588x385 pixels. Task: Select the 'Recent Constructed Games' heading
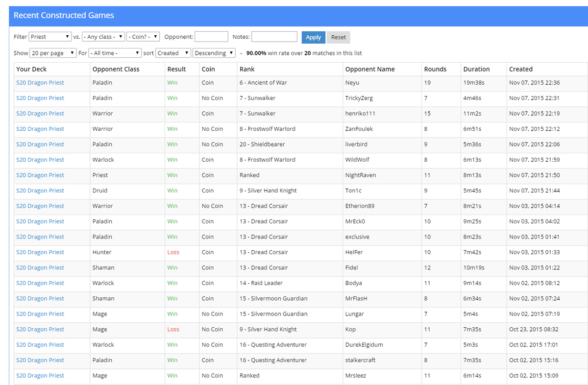click(x=64, y=15)
